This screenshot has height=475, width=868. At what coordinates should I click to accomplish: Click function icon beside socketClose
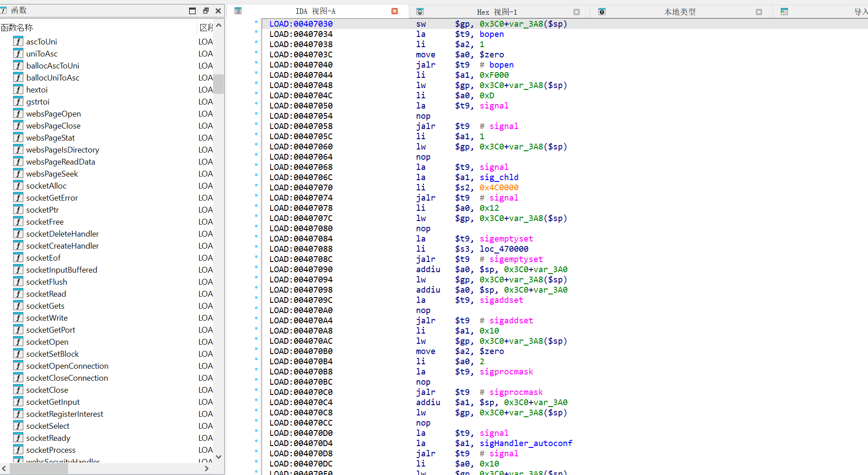(x=18, y=390)
